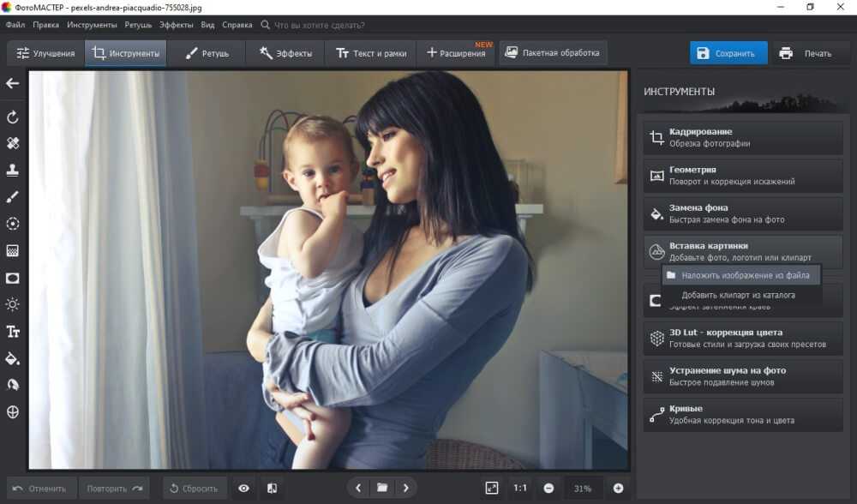Screen dimensions: 857x504
Task: Choose Добавить клипарт из каталога
Action: point(738,295)
